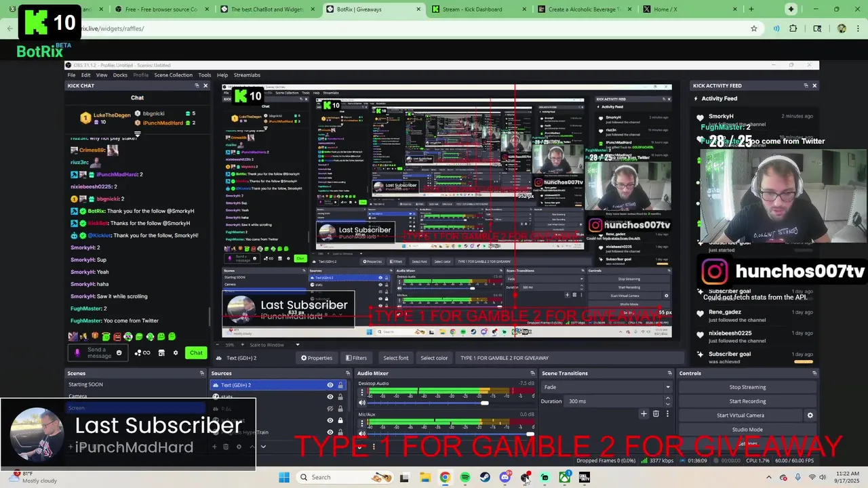The width and height of the screenshot is (868, 488).
Task: Open the chat shop icon
Action: (x=161, y=352)
